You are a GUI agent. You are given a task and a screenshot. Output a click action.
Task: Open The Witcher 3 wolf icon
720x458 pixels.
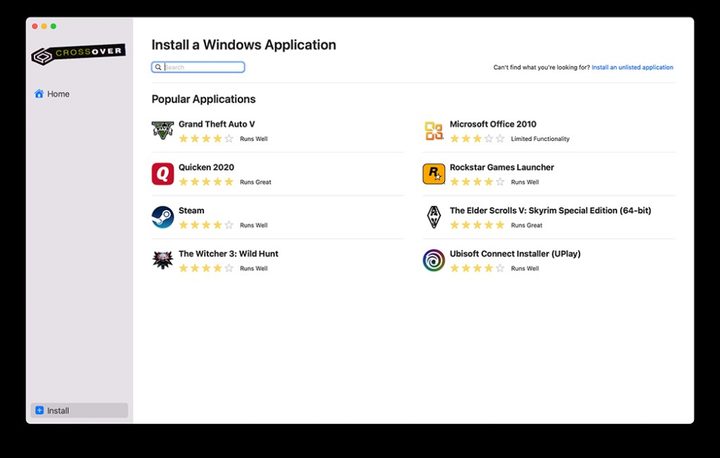(162, 260)
